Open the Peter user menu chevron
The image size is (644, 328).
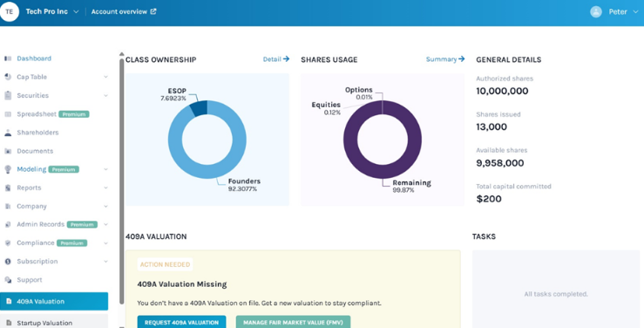coord(636,12)
